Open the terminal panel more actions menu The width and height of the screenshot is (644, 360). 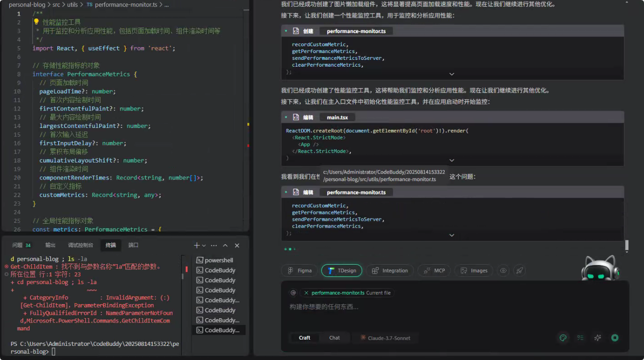click(x=214, y=245)
